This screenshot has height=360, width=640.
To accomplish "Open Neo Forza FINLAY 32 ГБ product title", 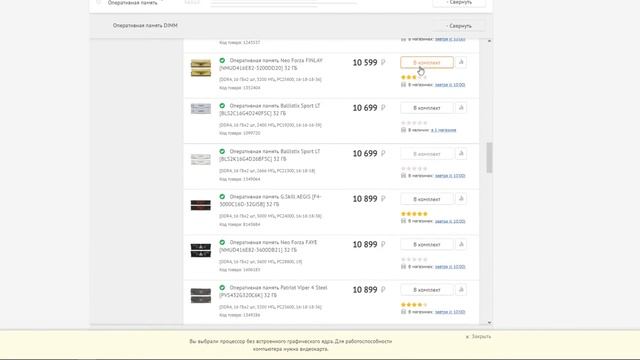I will click(x=271, y=64).
